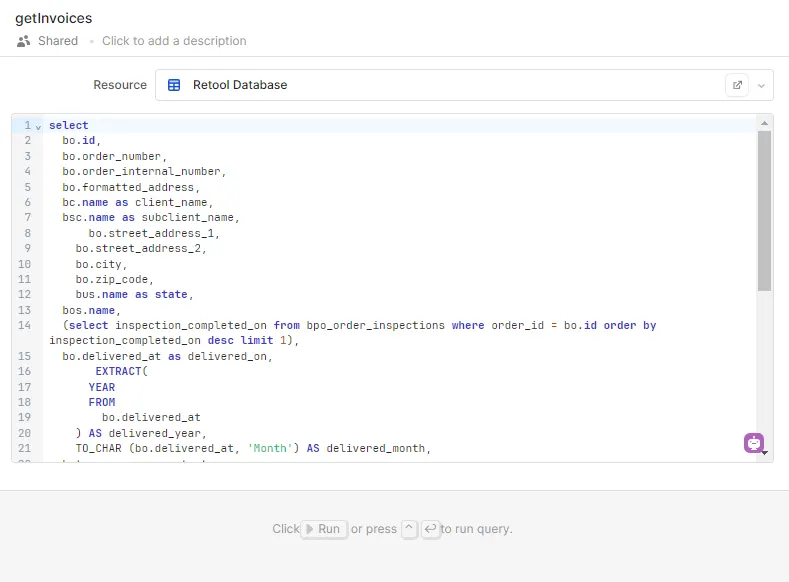Click the bo.order_number line
The height and width of the screenshot is (582, 789).
point(114,156)
